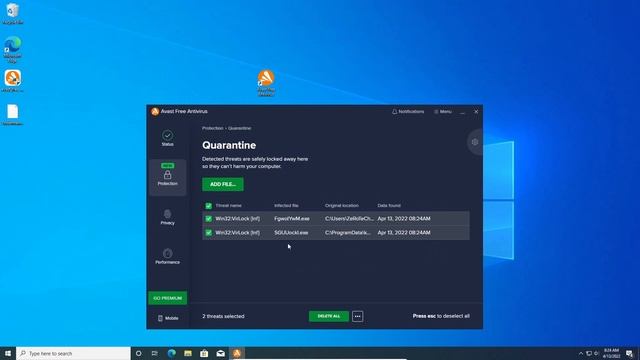The image size is (640, 360).
Task: Uncheck the SGUUockI.exe threat checkbox
Action: pos(209,233)
